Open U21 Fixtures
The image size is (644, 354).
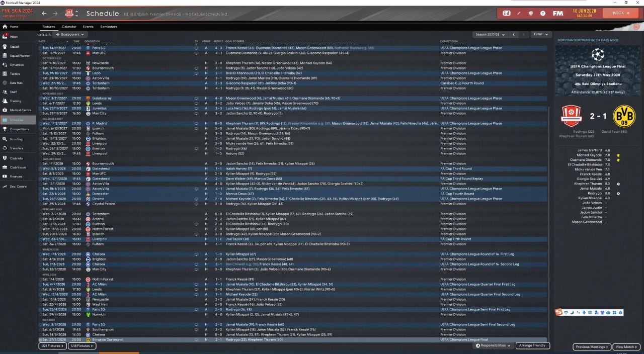pos(52,346)
